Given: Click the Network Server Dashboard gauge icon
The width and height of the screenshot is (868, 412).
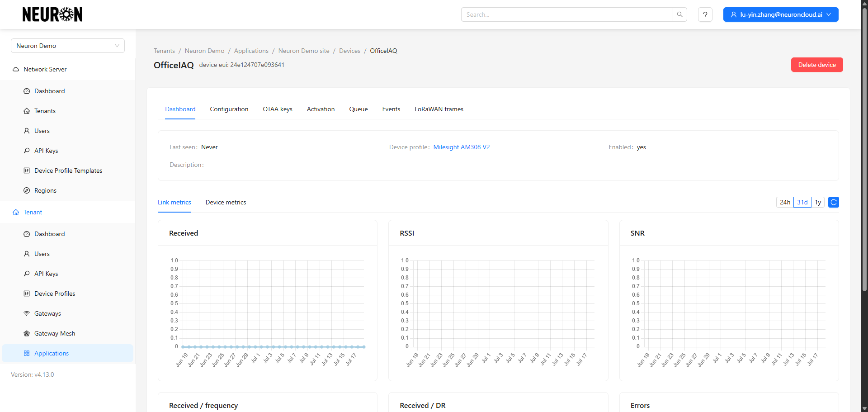Looking at the screenshot, I should [x=27, y=91].
